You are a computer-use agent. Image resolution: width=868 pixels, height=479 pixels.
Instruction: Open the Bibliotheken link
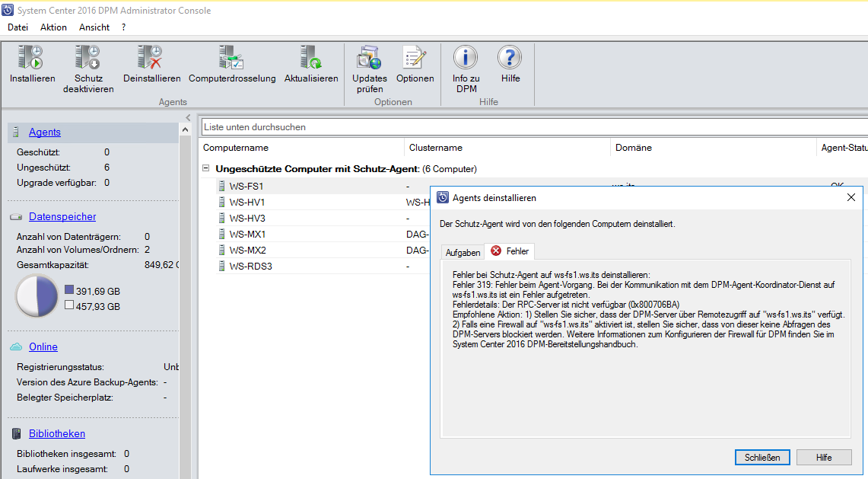coord(57,433)
